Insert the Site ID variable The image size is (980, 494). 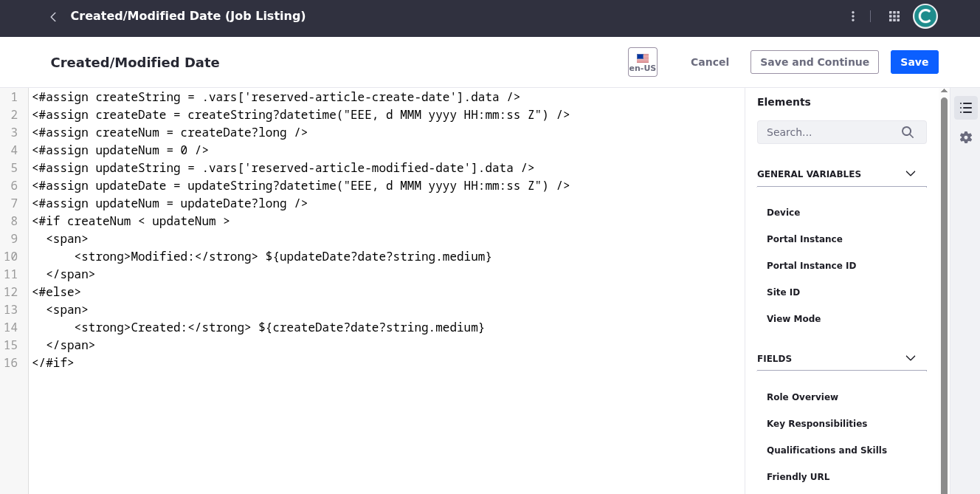[x=783, y=292]
